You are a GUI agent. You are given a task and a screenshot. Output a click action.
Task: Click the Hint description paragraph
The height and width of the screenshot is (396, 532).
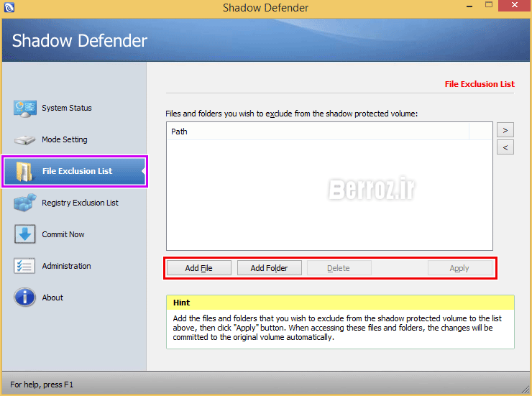pyautogui.click(x=337, y=328)
